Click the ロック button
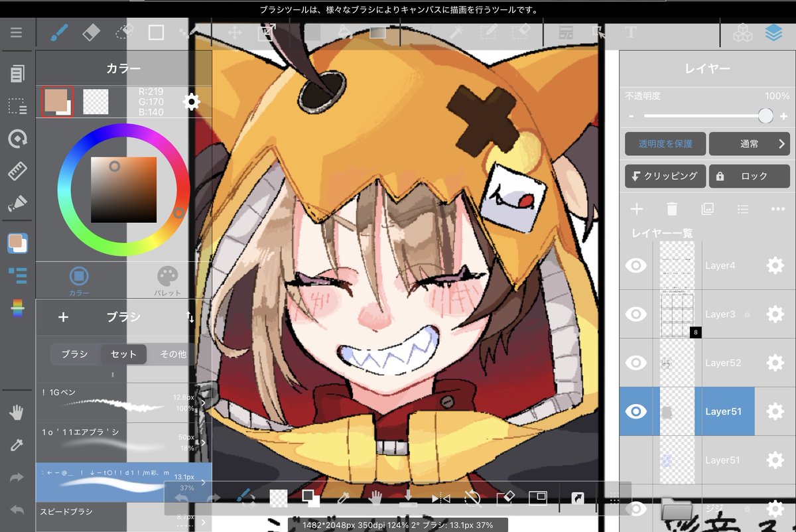The width and height of the screenshot is (796, 532). 750,176
